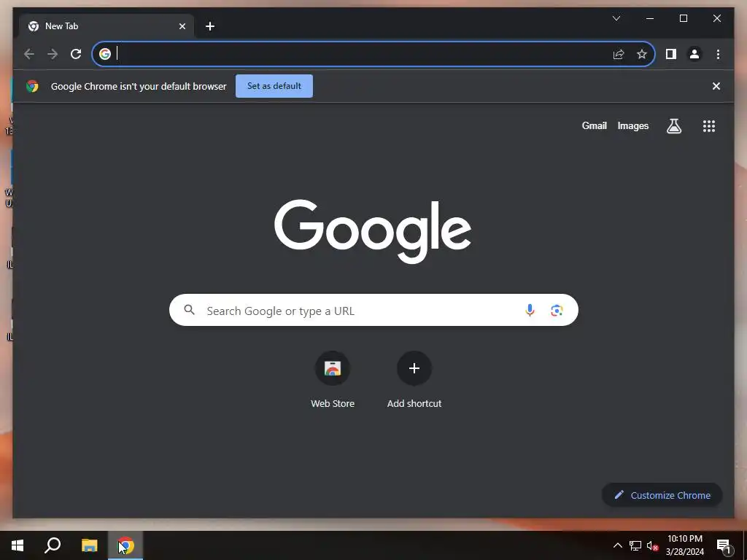Open the Windows Start menu
Image resolution: width=747 pixels, height=560 pixels.
[x=18, y=545]
